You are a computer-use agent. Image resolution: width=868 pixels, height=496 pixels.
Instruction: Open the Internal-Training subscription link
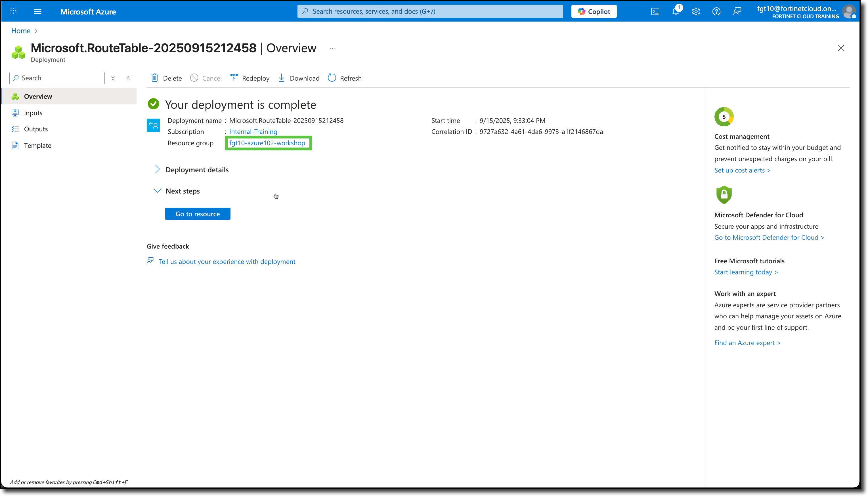253,131
